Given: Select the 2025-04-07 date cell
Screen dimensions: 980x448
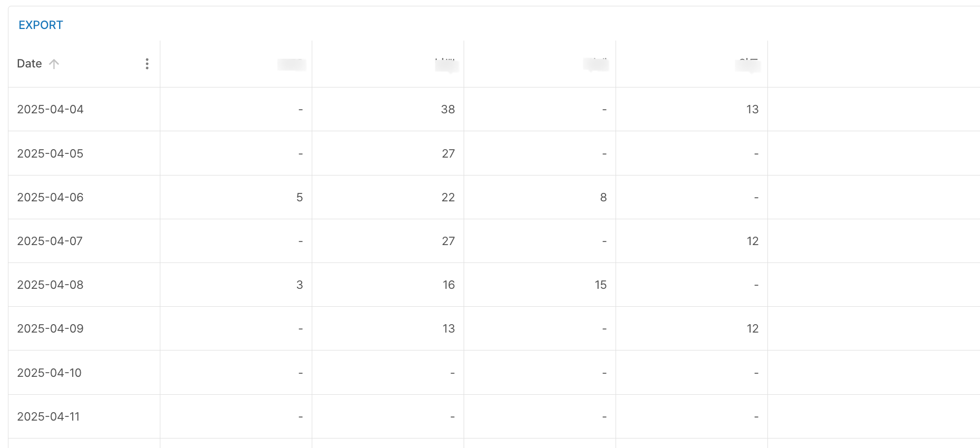Looking at the screenshot, I should (x=50, y=241).
